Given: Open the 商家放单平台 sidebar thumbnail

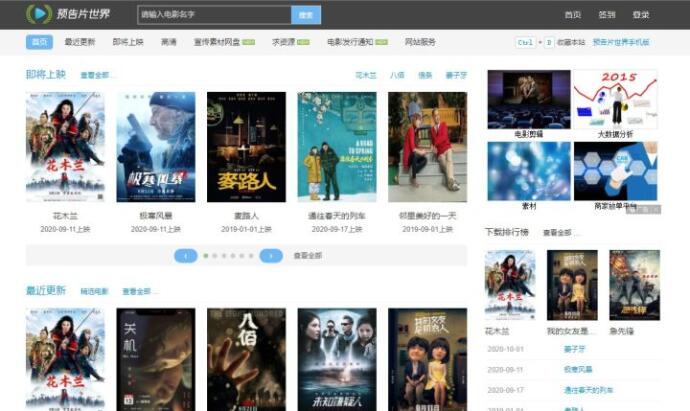Looking at the screenshot, I should pos(615,171).
